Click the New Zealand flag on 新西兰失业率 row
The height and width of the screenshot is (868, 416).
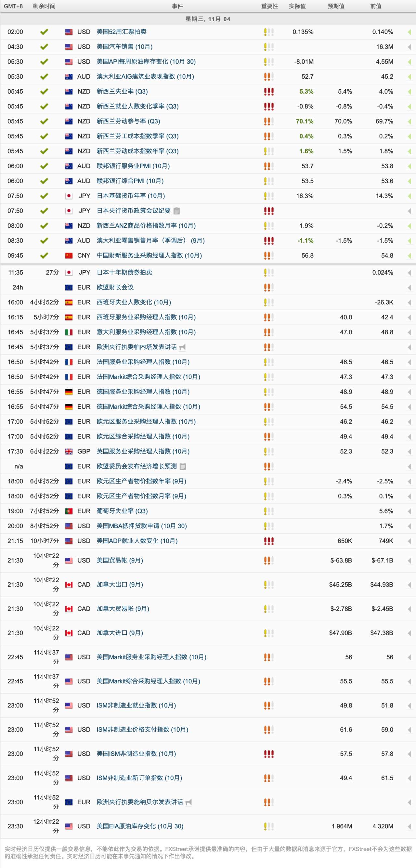(69, 92)
